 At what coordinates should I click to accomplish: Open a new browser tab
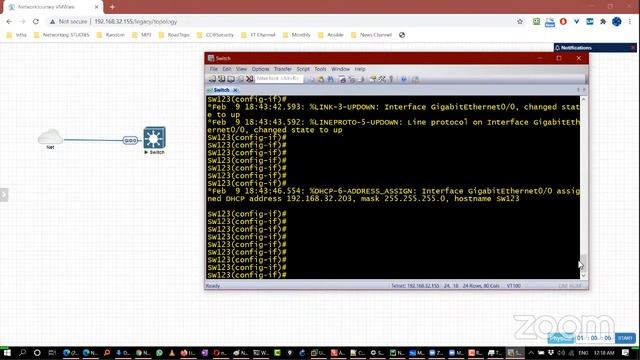pos(112,7)
